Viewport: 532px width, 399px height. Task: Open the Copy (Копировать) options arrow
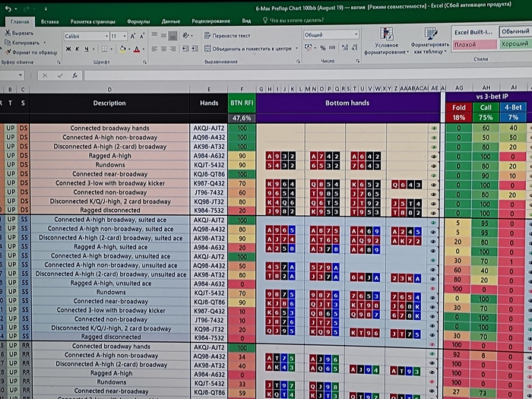click(x=44, y=43)
